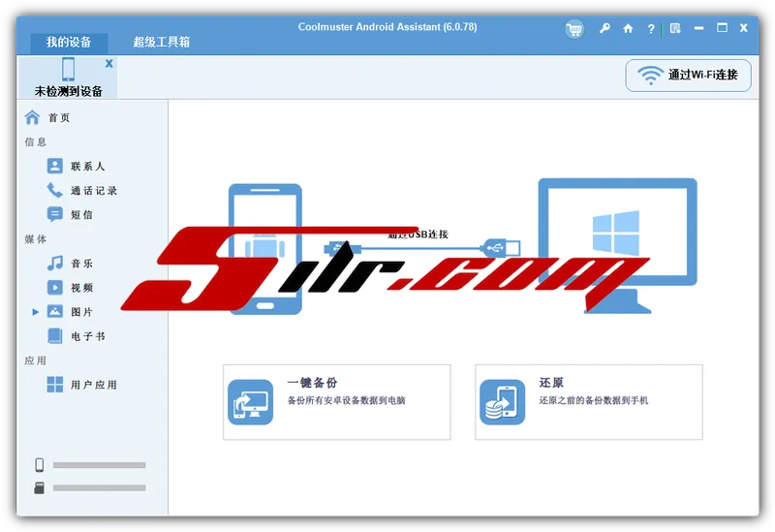Click the photos picture icon
The height and width of the screenshot is (532, 775).
click(x=55, y=311)
